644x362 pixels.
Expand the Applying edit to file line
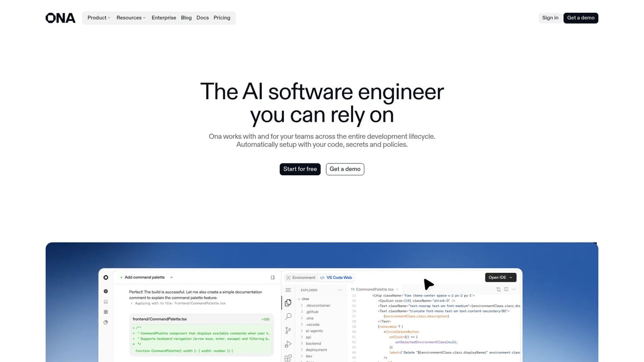click(178, 303)
